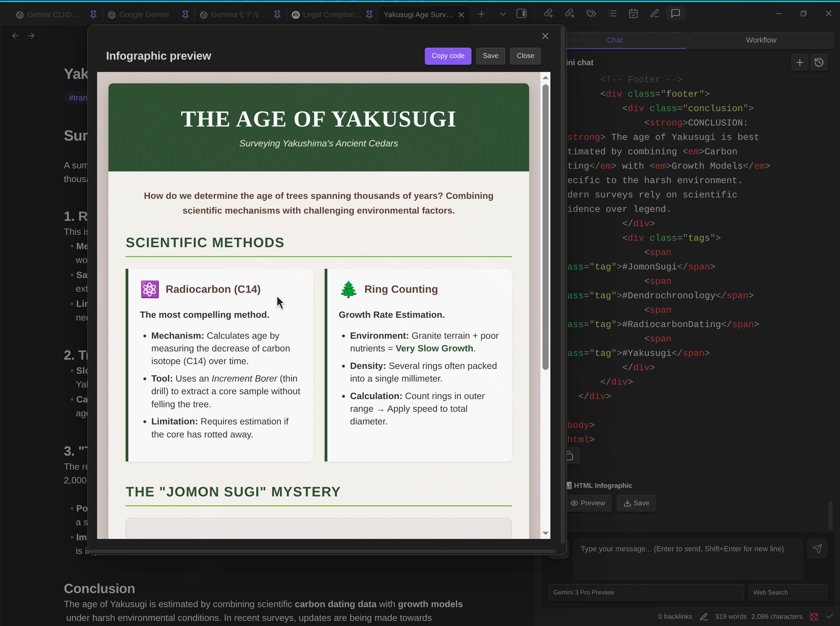Click the infographic preview vertical scrollbar
This screenshot has height=626, width=840.
[x=545, y=227]
